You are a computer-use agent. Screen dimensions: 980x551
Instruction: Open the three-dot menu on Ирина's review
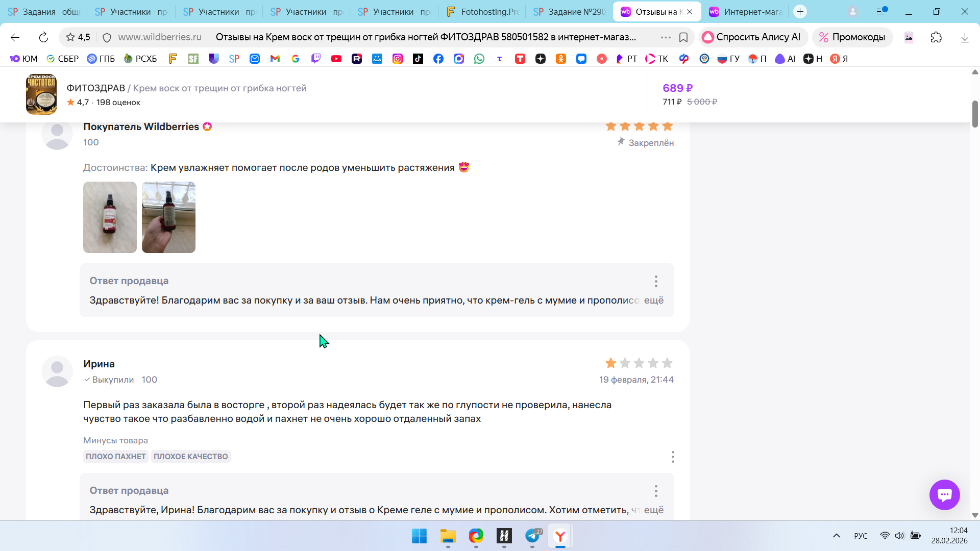point(673,457)
